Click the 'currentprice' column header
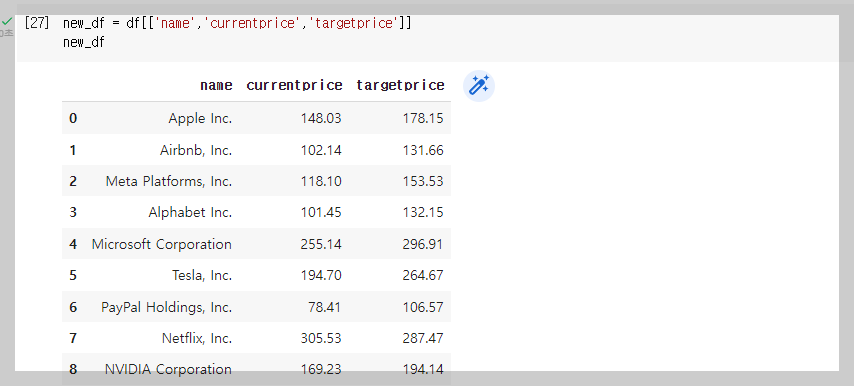The height and width of the screenshot is (386, 854). (294, 85)
